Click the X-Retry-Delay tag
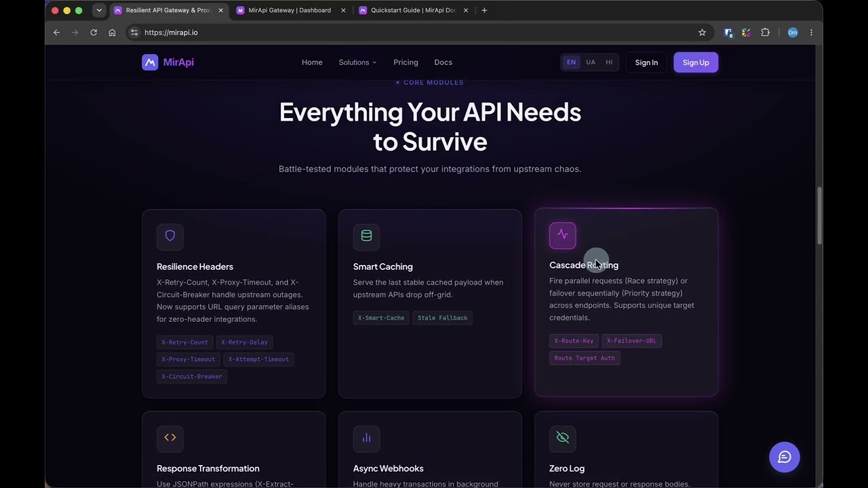The image size is (868, 488). pyautogui.click(x=244, y=342)
